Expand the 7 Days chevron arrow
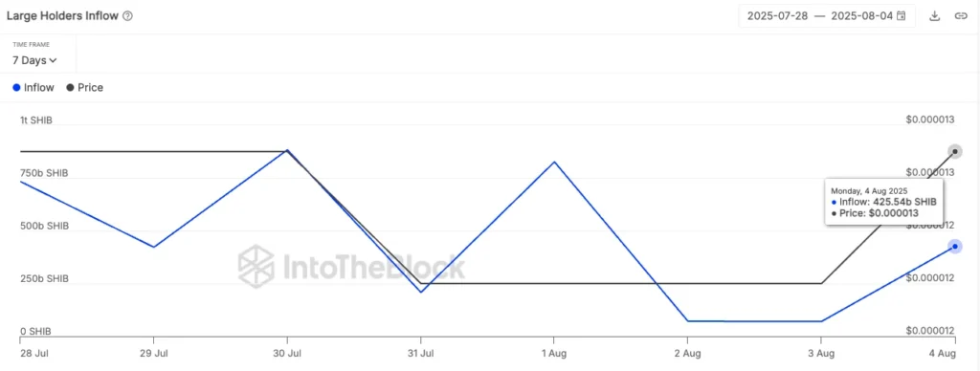The image size is (980, 371). click(53, 60)
